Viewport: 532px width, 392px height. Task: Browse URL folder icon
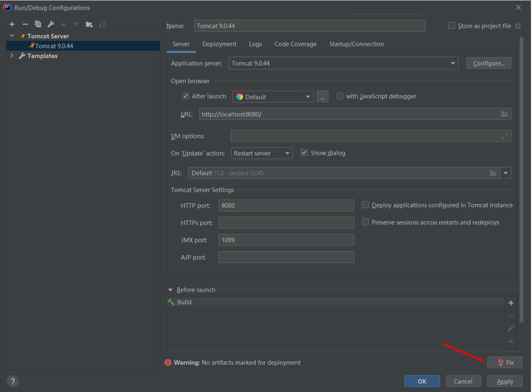pos(505,114)
